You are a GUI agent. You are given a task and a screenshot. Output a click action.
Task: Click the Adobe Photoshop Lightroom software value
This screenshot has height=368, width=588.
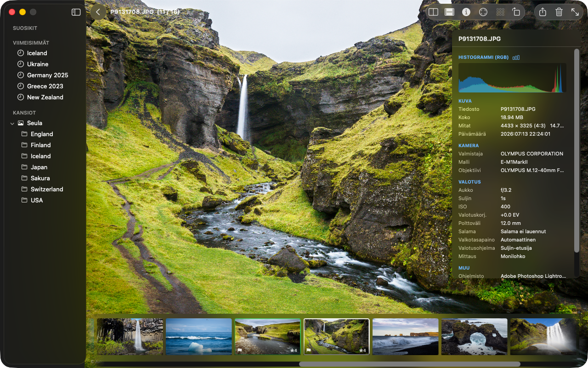533,276
